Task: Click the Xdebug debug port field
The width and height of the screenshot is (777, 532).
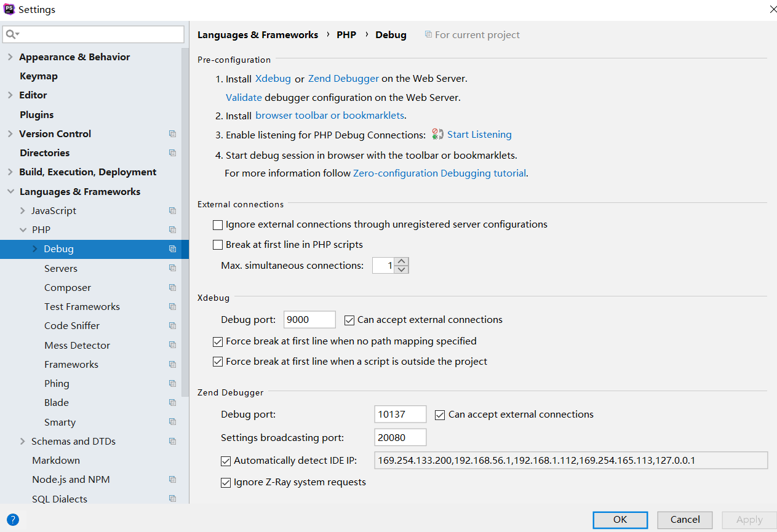Action: click(309, 320)
